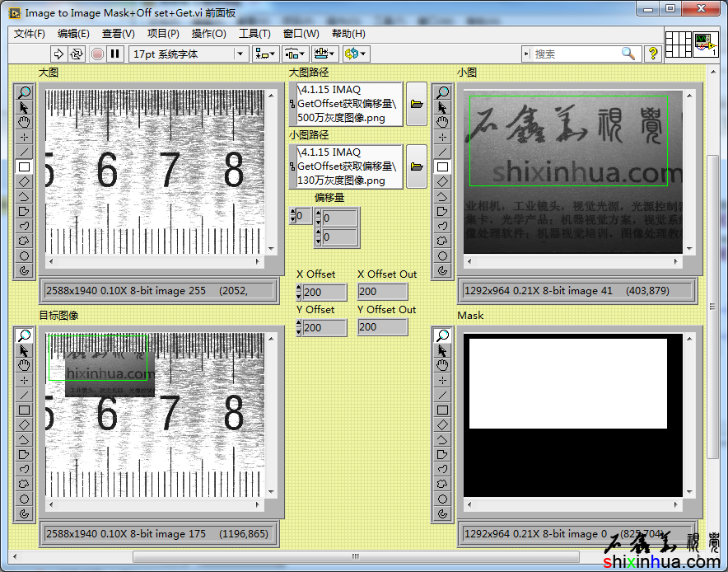This screenshot has height=572, width=728.
Task: Select the rotated rectangle tool in 大图 palette
Action: click(24, 181)
